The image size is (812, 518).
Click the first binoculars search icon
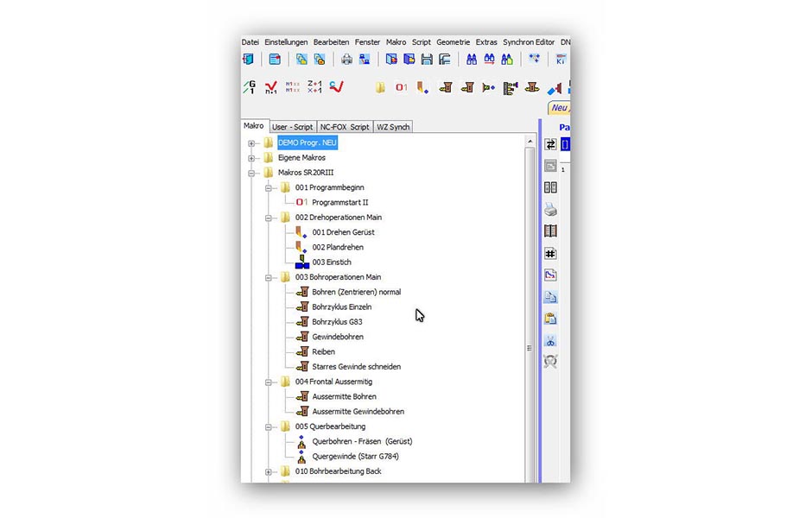click(472, 60)
